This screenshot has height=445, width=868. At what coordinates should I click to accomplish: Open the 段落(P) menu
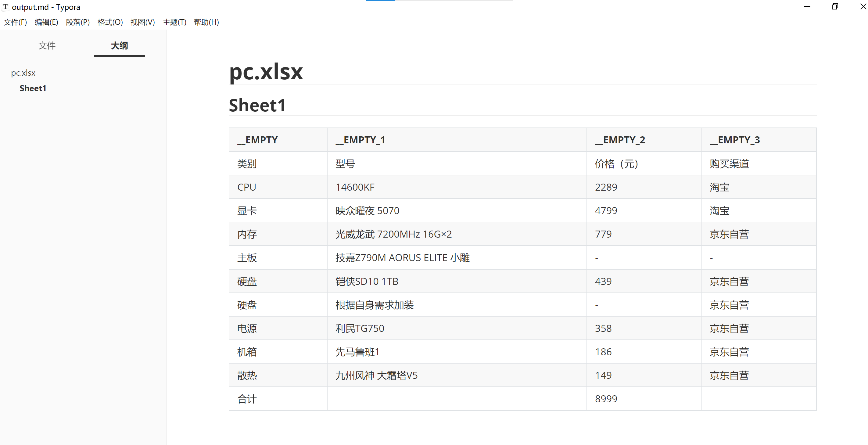[x=78, y=22]
